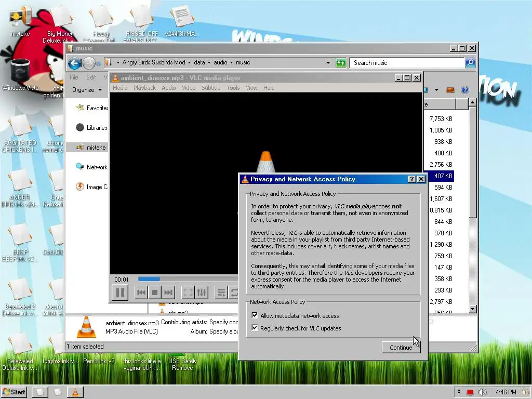
Task: Click the file list scroll up arrow
Action: click(472, 102)
